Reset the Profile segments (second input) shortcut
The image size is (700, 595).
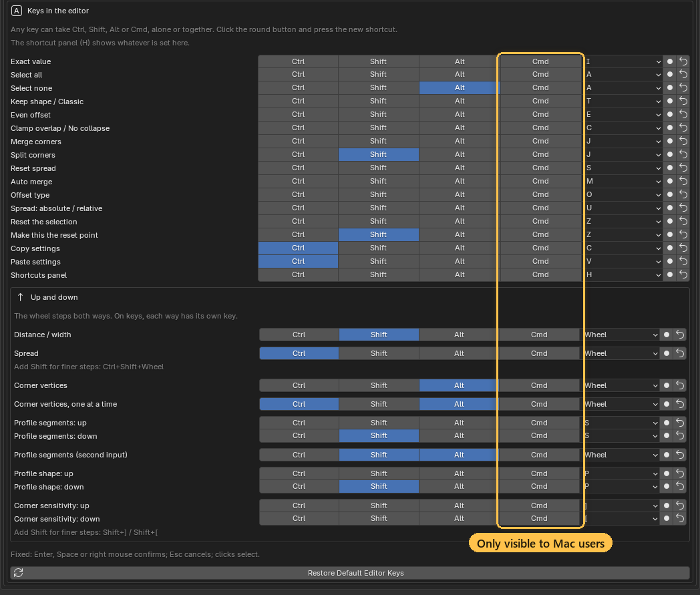pos(680,455)
